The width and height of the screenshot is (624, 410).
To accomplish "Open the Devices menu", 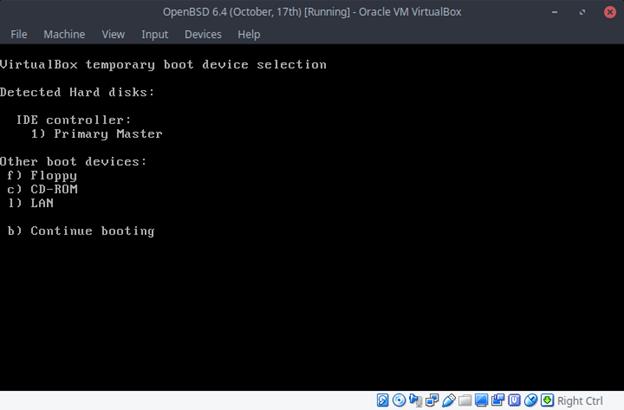I will [x=203, y=34].
